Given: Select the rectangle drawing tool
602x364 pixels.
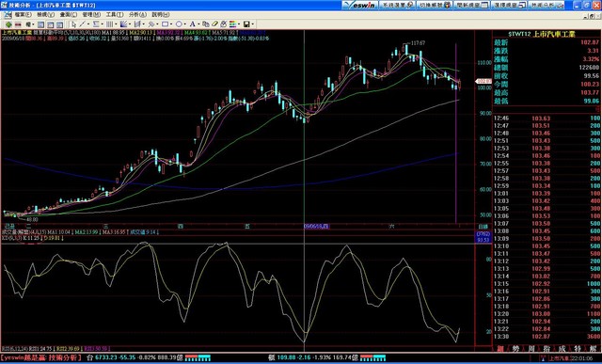Looking at the screenshot, I should coord(166,24).
